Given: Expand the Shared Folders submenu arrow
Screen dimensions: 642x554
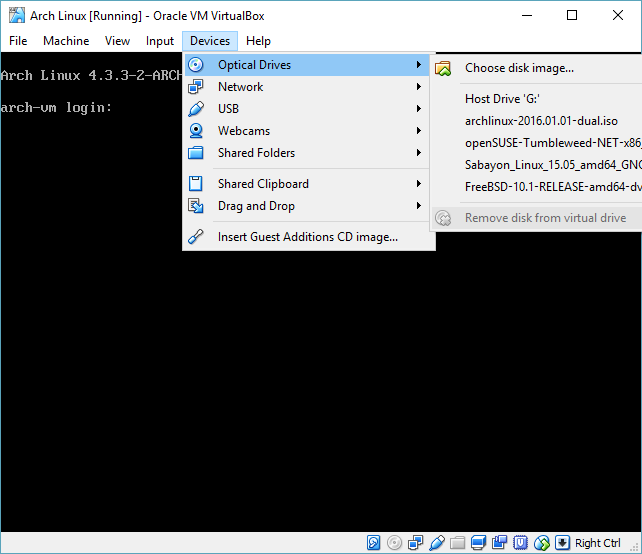Looking at the screenshot, I should coord(418,153).
